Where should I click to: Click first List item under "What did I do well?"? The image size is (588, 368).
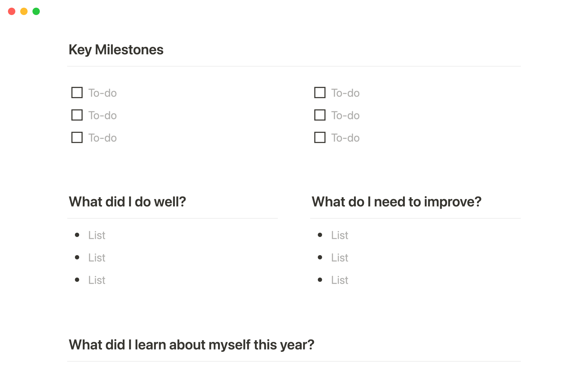[x=97, y=235]
